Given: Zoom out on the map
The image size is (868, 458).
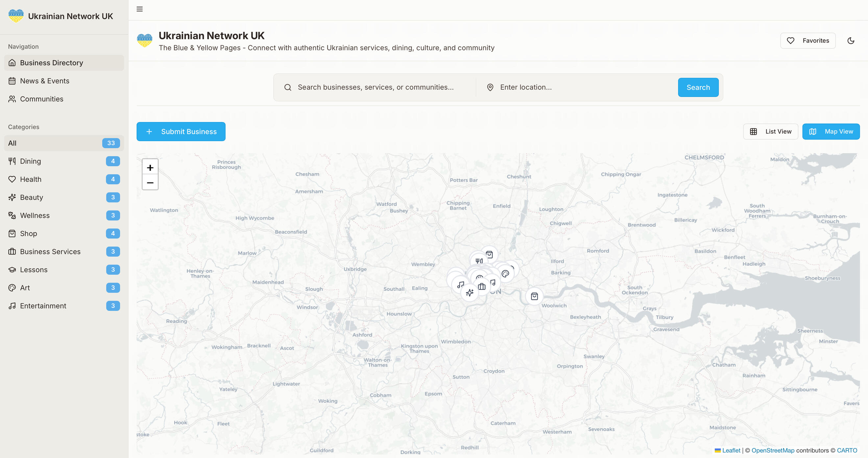Looking at the screenshot, I should [x=150, y=182].
